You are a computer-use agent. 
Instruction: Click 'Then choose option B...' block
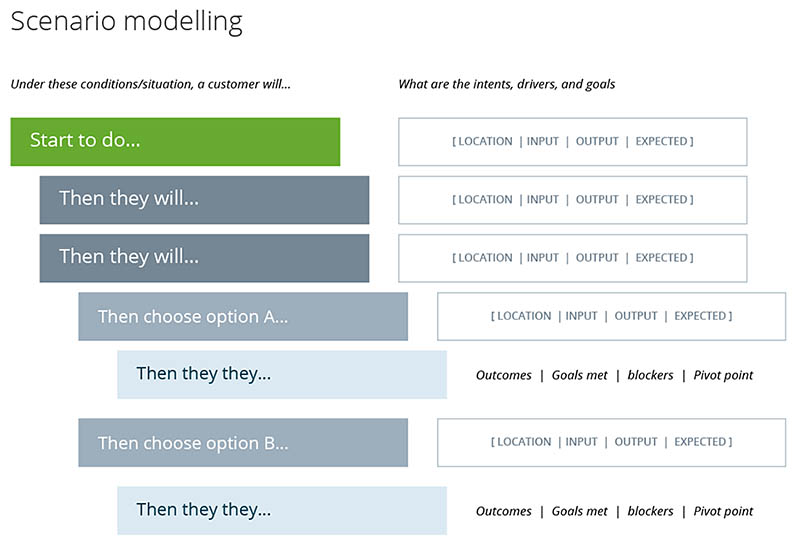click(243, 442)
